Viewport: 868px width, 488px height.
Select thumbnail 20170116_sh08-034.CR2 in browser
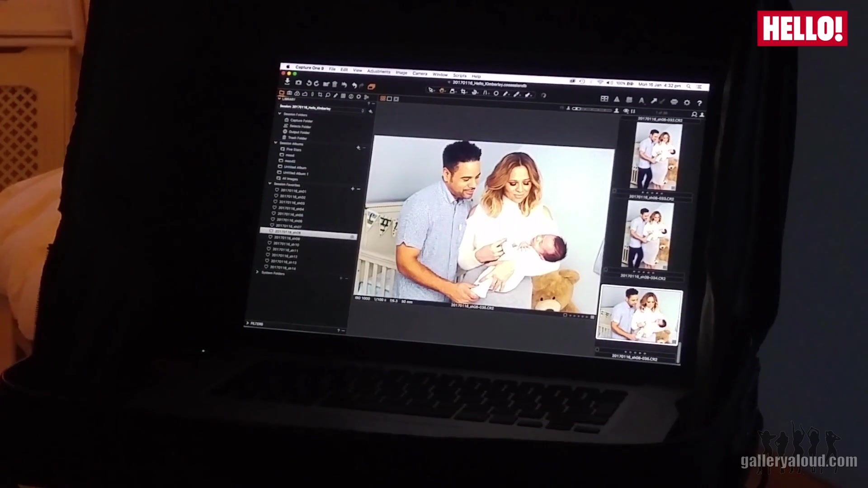click(648, 235)
